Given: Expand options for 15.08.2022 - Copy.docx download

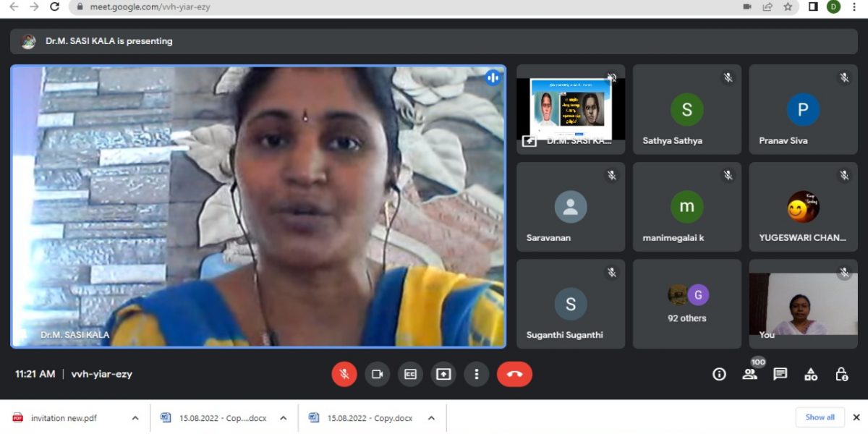Looking at the screenshot, I should pos(431,418).
